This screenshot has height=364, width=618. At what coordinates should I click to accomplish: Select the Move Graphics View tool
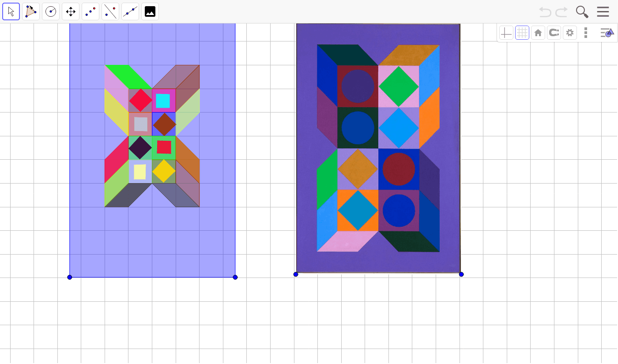pyautogui.click(x=71, y=11)
